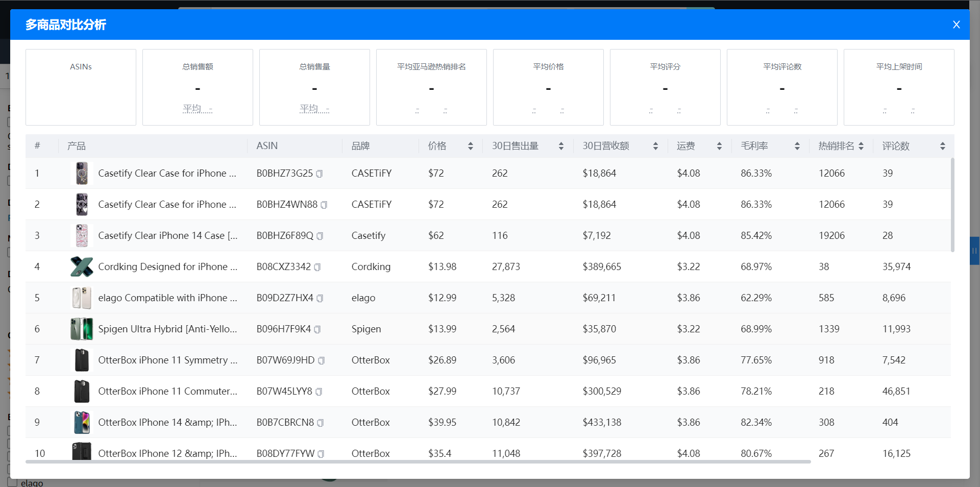Copy ASIN B0BHZ4WN88 using copy icon
Viewport: 980px width, 487px height.
pos(324,205)
